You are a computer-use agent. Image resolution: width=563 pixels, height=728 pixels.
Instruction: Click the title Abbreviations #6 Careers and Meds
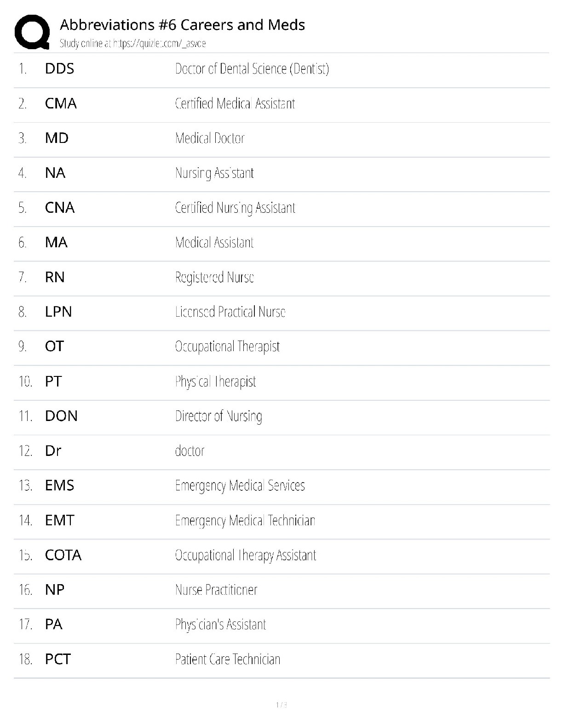(182, 25)
